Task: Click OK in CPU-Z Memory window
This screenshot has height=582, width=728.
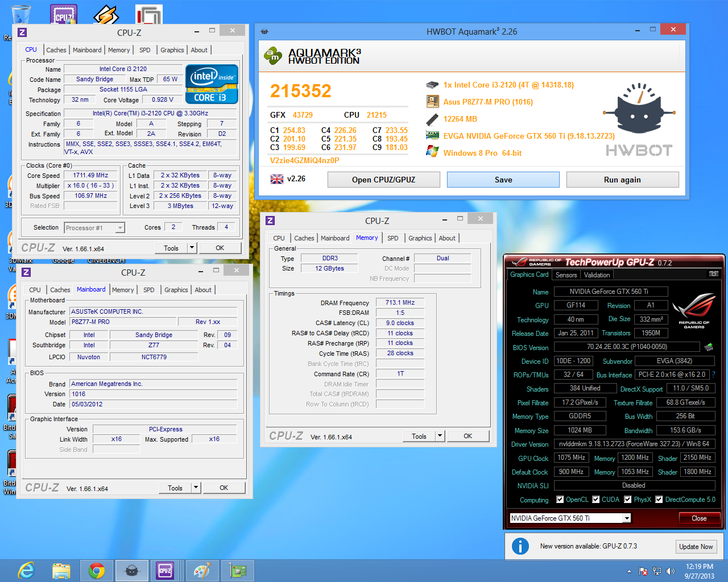Action: pyautogui.click(x=468, y=436)
